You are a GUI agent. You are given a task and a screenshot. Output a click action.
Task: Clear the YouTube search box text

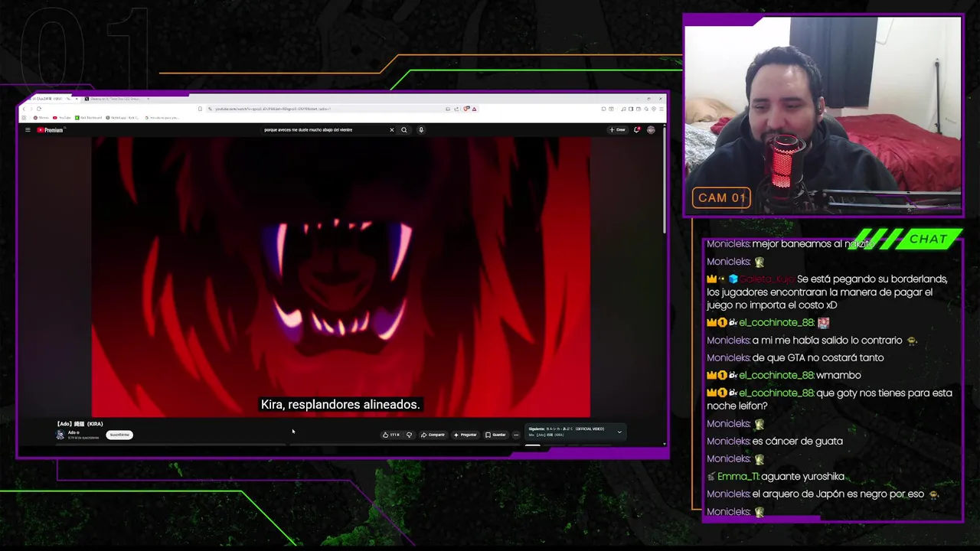tap(392, 130)
